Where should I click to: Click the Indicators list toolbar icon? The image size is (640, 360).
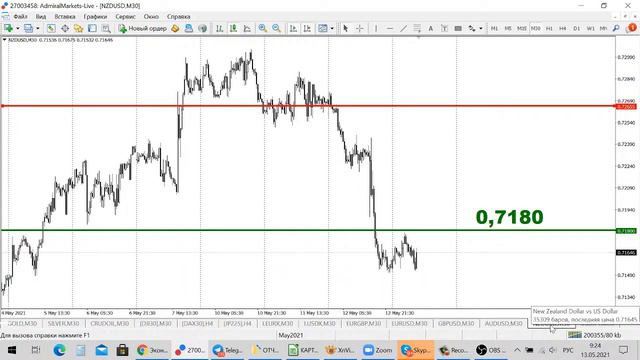(x=323, y=28)
